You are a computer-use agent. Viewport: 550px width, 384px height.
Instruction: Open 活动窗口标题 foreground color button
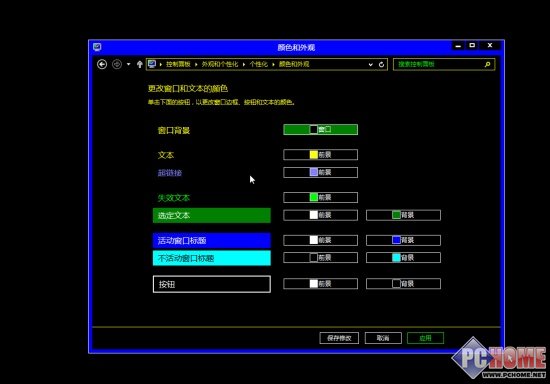pyautogui.click(x=321, y=240)
